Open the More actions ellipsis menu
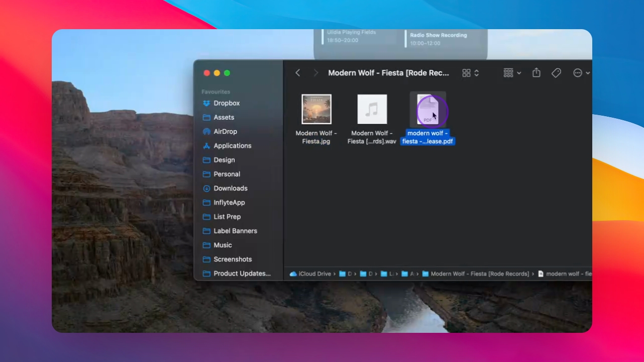 point(581,73)
